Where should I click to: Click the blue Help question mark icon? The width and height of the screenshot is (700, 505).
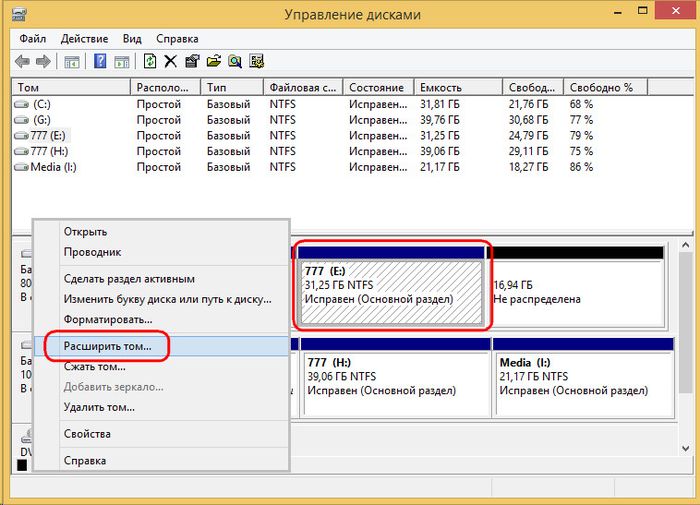point(100,61)
